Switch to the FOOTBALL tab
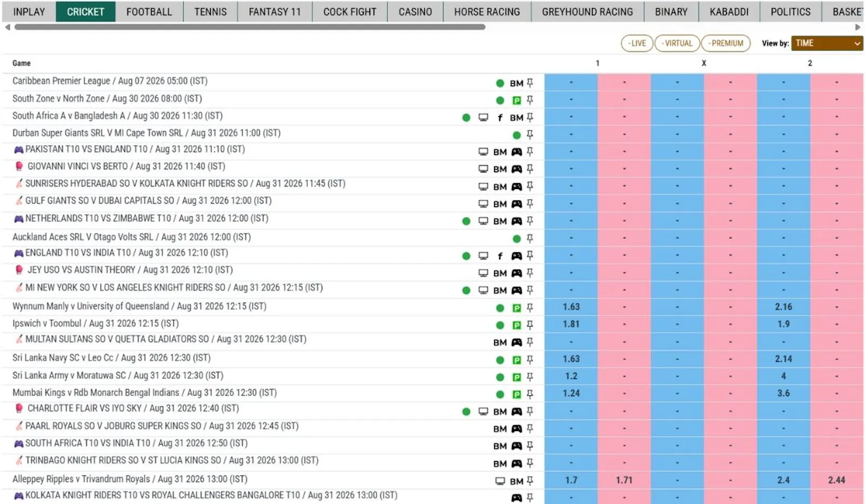This screenshot has width=865, height=504. pyautogui.click(x=149, y=11)
